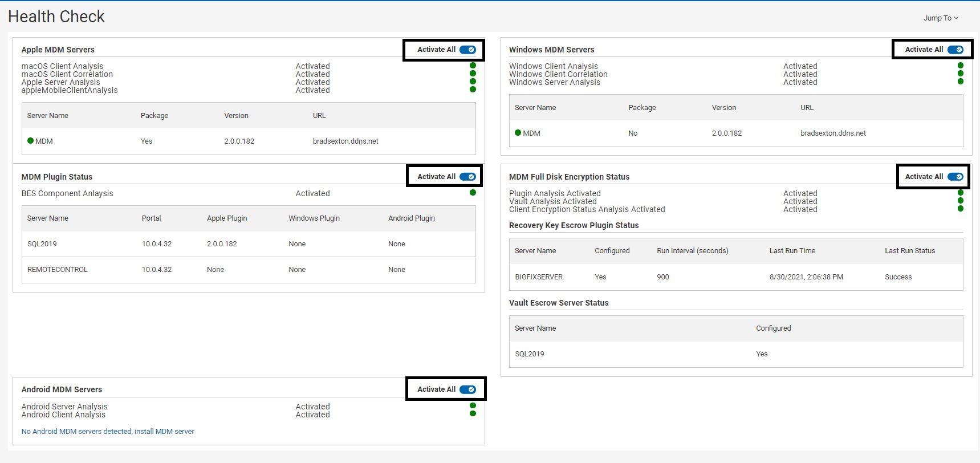Click green status dot for Windows Client Analysis
Viewport: 980px width, 463px height.
click(961, 66)
